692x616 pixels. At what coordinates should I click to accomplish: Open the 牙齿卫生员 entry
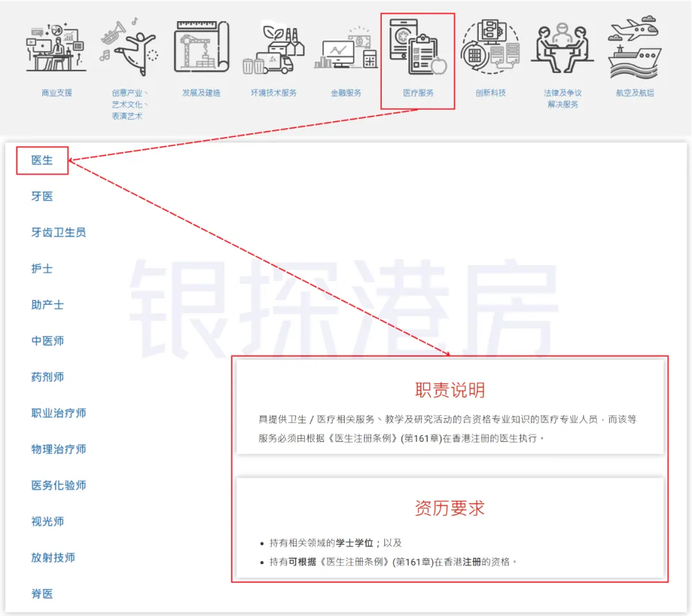pyautogui.click(x=58, y=232)
